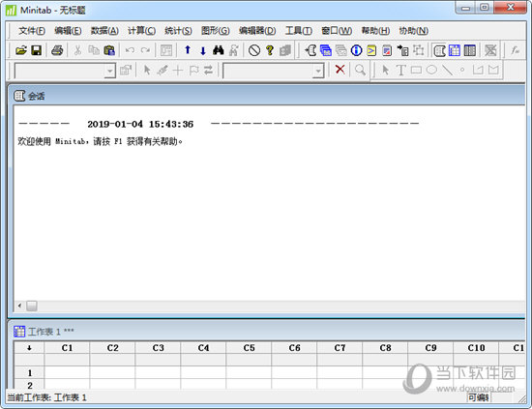Viewport: 532px width, 409px height.
Task: Paste using the clipboard icon
Action: [x=109, y=50]
